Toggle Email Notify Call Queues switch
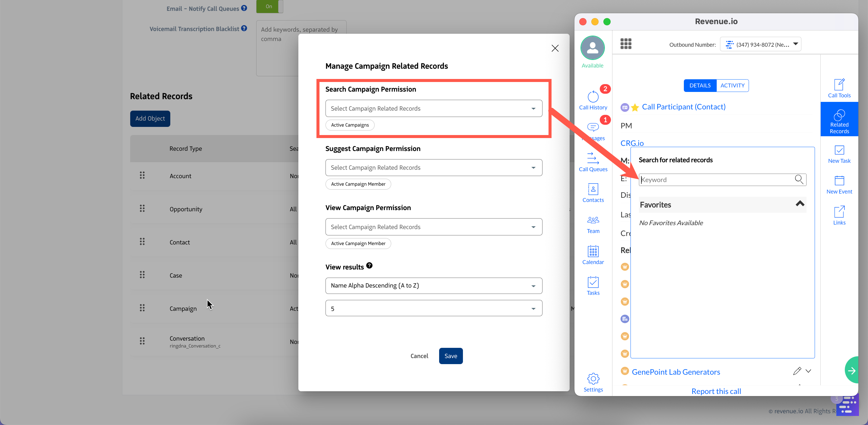 tap(269, 6)
